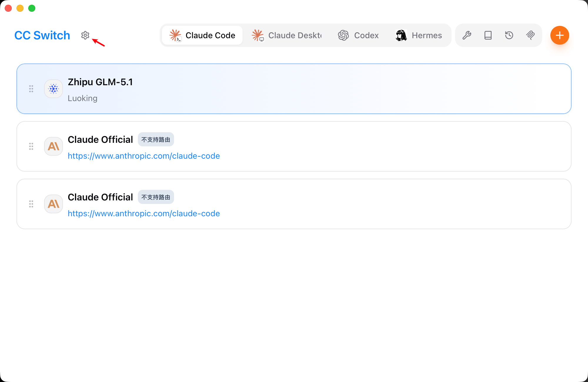
Task: Select the Zhipu GLM-5.1 provider name
Action: 100,82
